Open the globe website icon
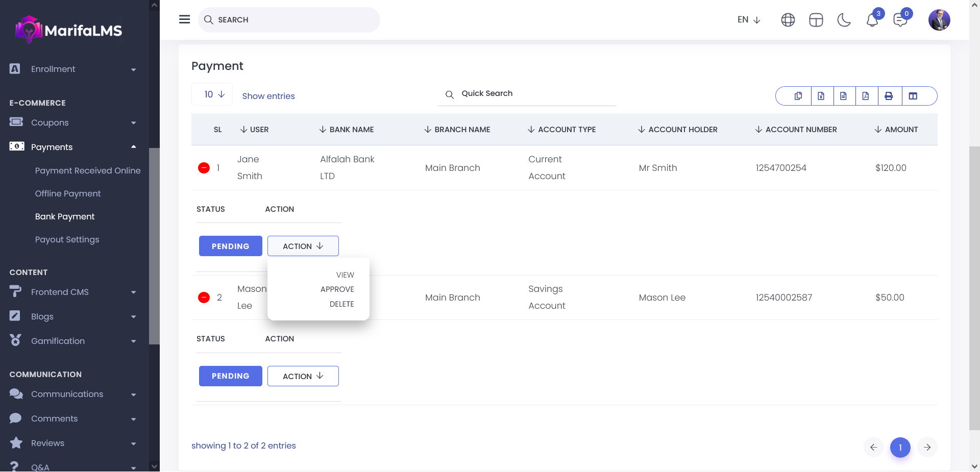The image size is (980, 472). pyautogui.click(x=788, y=20)
